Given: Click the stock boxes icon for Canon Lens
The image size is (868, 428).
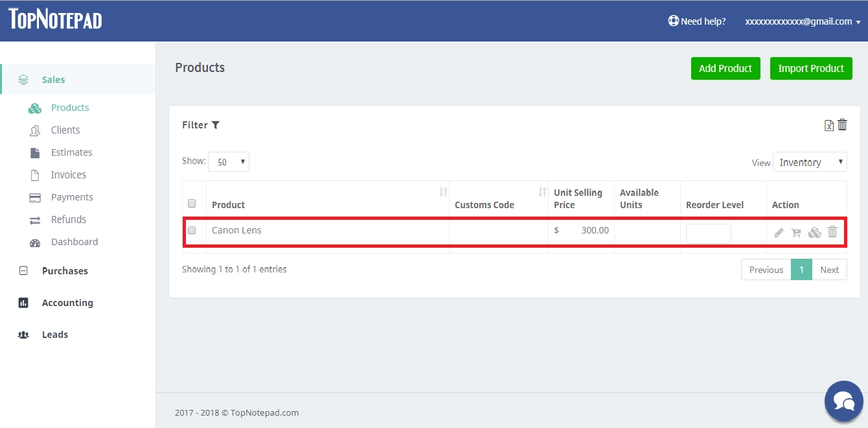Looking at the screenshot, I should 815,232.
